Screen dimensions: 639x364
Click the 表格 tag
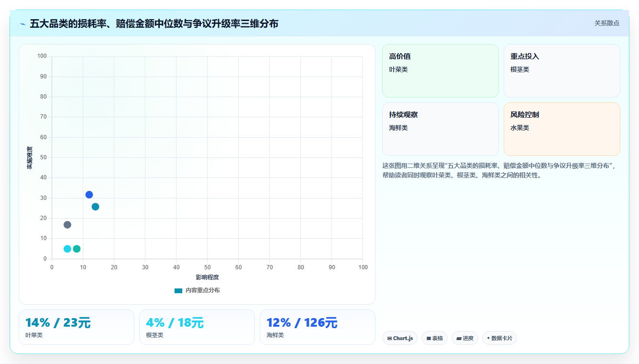point(434,338)
